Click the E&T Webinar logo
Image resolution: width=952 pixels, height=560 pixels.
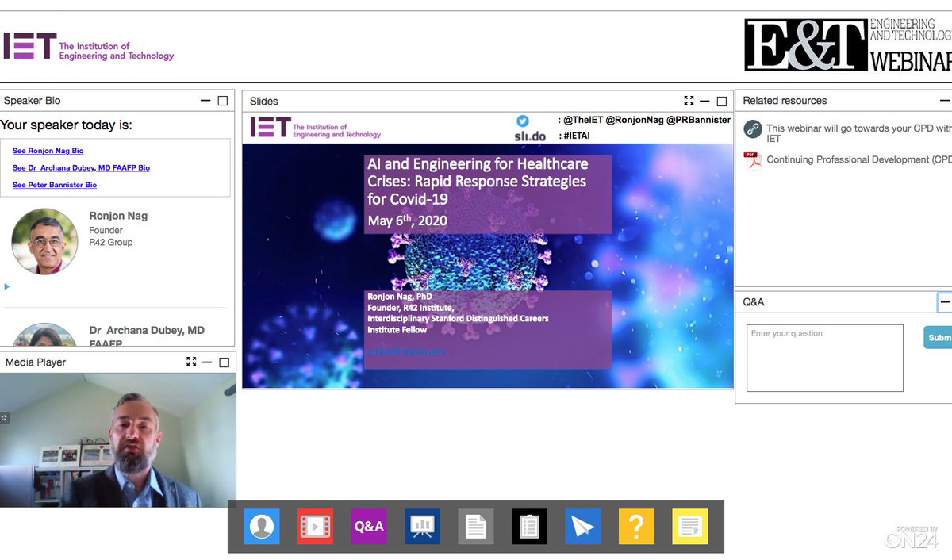tap(847, 44)
